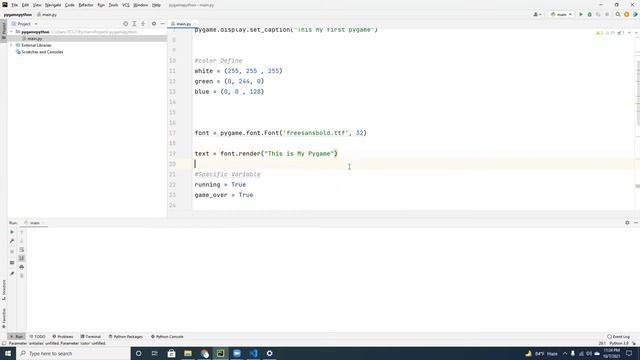640x360 pixels.
Task: Open the TODO tool window
Action: pyautogui.click(x=38, y=337)
